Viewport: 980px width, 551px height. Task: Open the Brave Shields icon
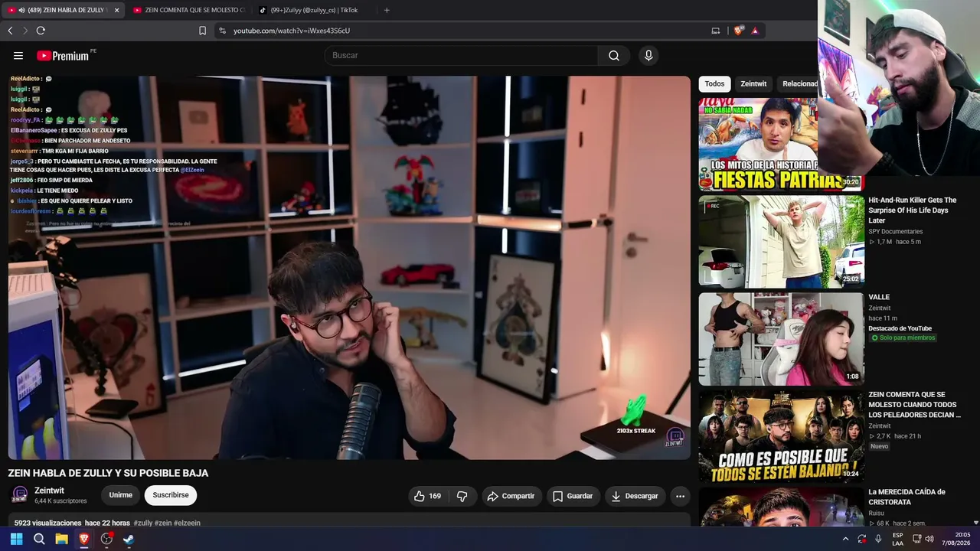(738, 31)
